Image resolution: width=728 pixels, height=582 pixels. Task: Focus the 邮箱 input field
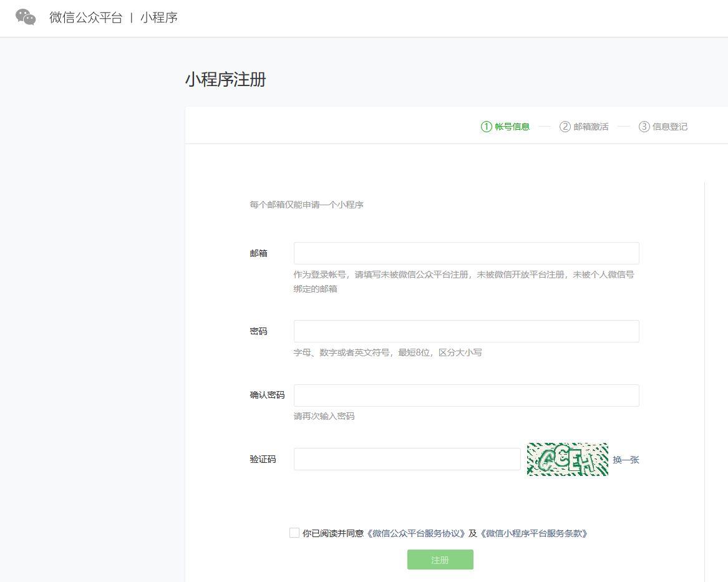click(x=466, y=253)
